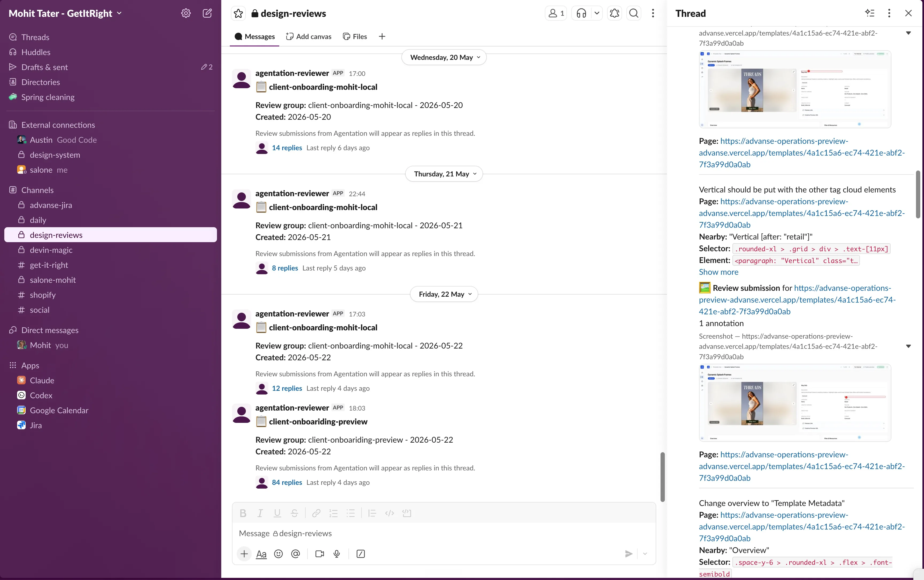Screen dimensions: 924x580
Task: Open the Add canvas tab
Action: point(309,36)
